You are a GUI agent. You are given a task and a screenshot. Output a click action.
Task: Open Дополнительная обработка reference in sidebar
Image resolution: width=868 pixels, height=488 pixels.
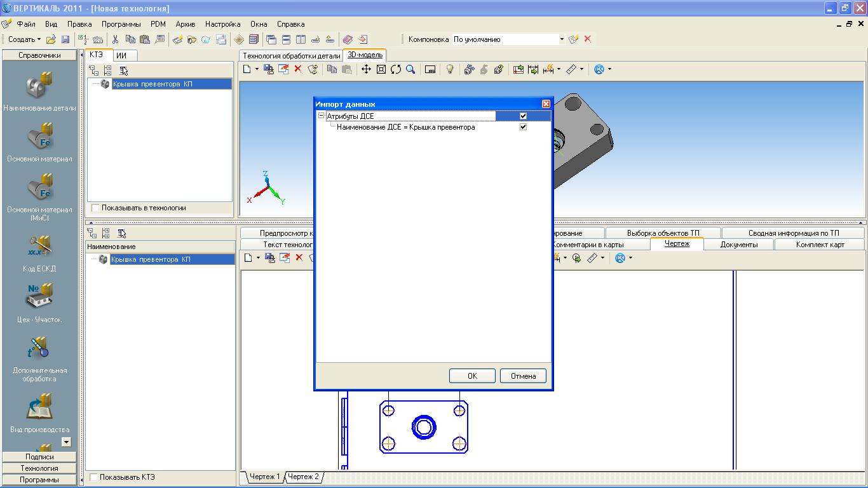coord(39,360)
